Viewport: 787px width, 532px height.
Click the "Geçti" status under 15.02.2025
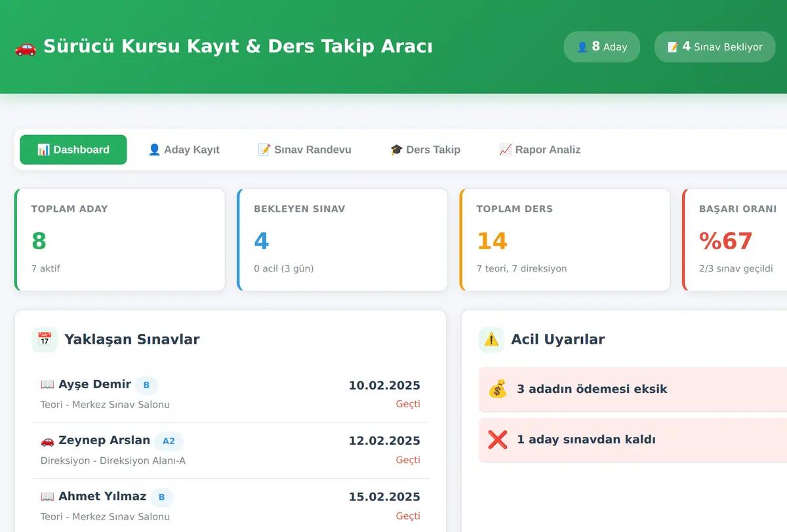click(408, 516)
